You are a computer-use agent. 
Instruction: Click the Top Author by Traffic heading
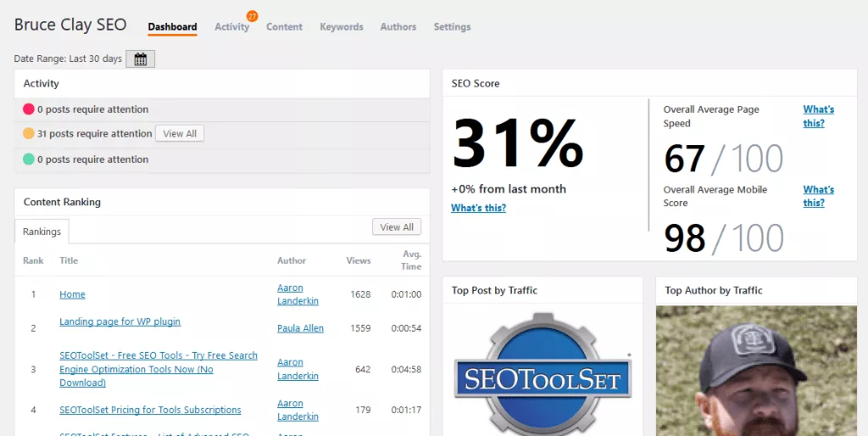tap(714, 290)
